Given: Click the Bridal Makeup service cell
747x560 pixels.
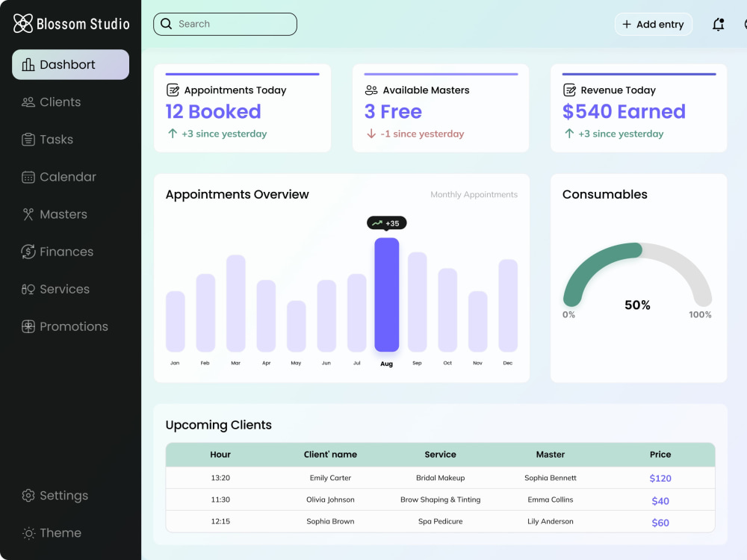Looking at the screenshot, I should pyautogui.click(x=440, y=478).
